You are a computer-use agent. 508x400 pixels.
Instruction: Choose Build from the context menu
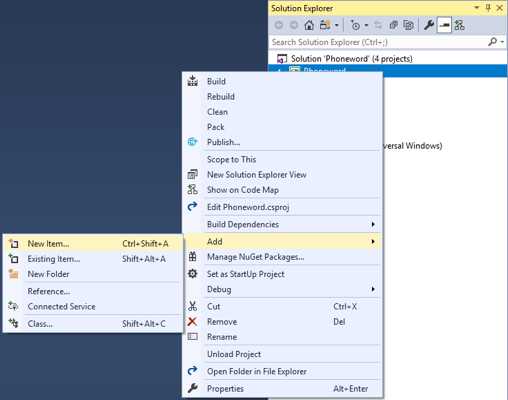point(282,81)
